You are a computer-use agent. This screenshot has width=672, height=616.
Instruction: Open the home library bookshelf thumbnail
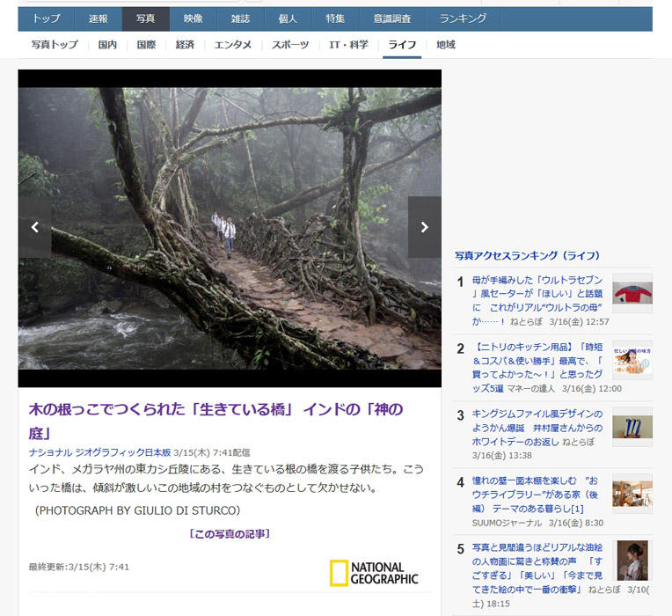(632, 495)
